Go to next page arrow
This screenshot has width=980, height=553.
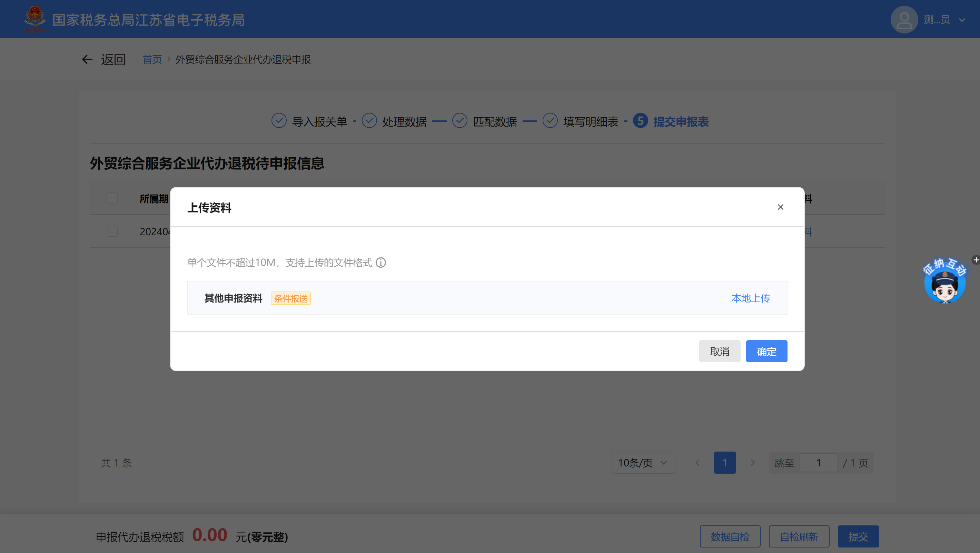[x=752, y=463]
